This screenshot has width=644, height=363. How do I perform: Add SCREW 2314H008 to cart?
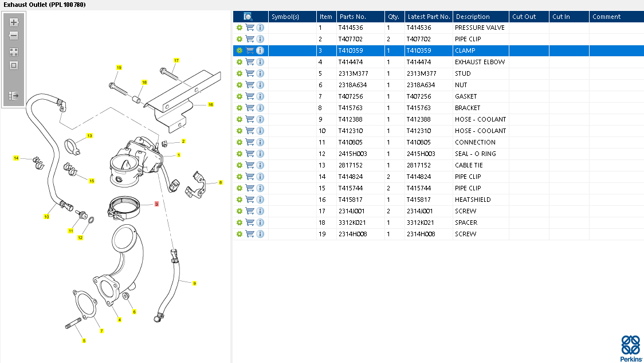(x=250, y=234)
